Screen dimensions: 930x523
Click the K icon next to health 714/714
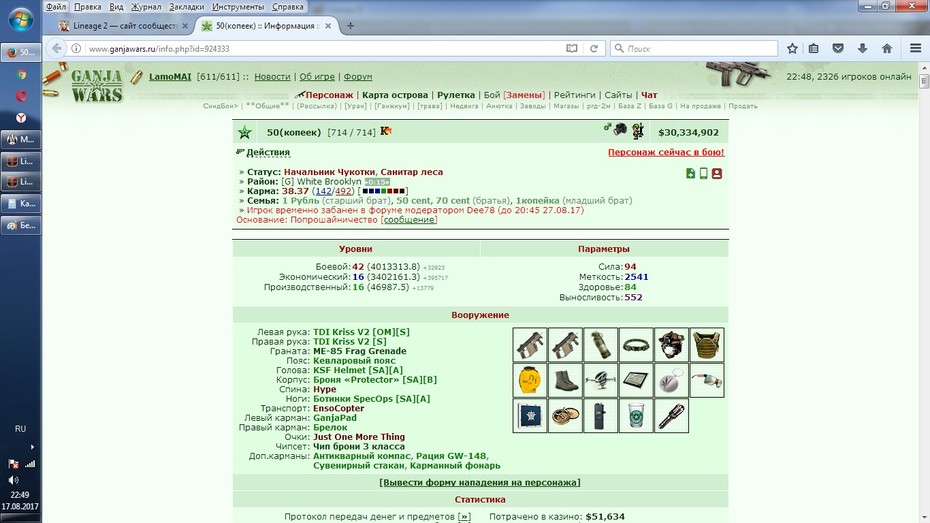386,131
